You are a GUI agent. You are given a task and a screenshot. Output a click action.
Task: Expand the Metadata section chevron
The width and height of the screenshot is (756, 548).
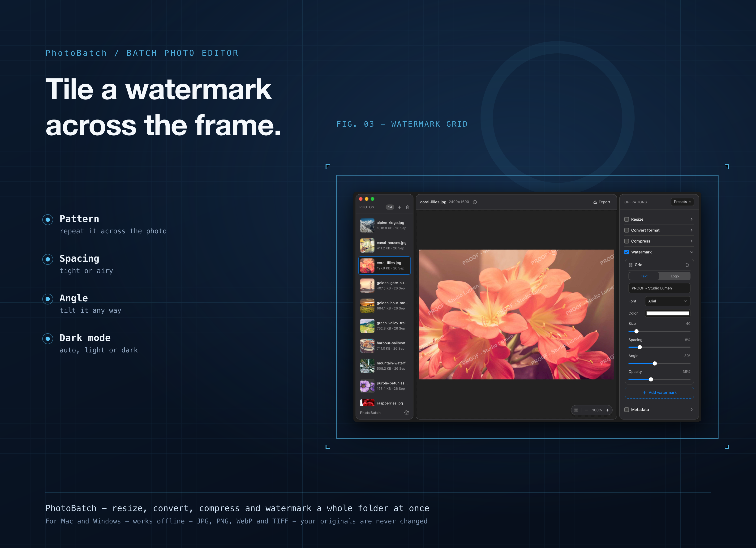tap(692, 410)
